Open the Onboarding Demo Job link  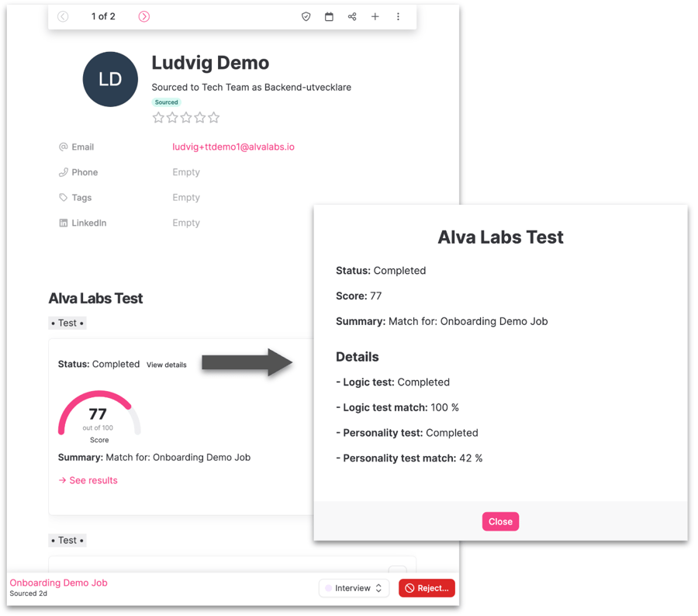tap(59, 583)
